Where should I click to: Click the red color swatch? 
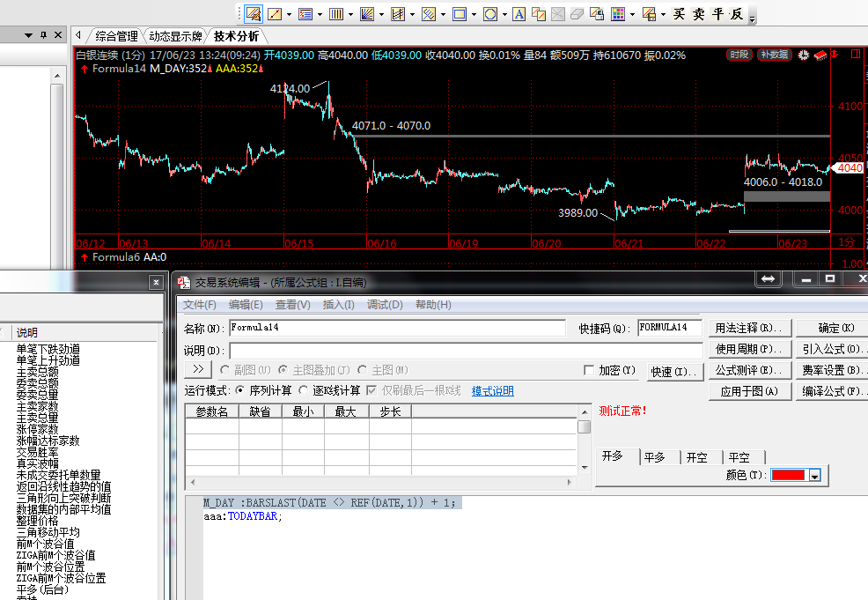[x=788, y=475]
